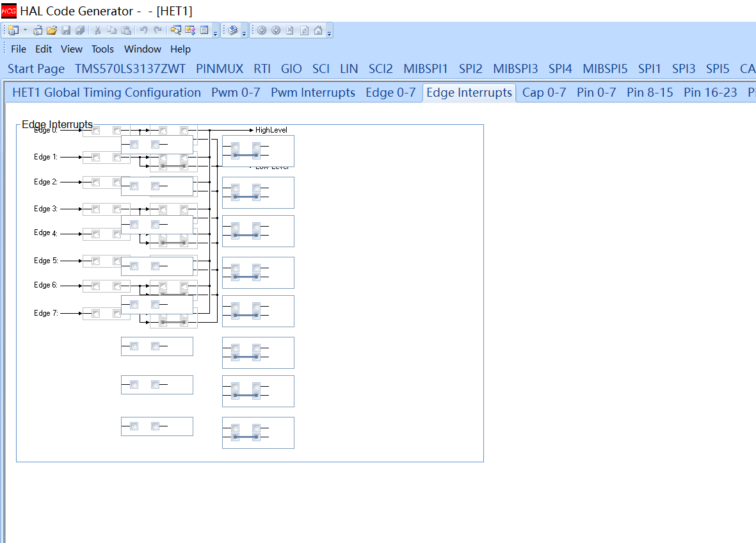Click the Home icon

[x=318, y=30]
